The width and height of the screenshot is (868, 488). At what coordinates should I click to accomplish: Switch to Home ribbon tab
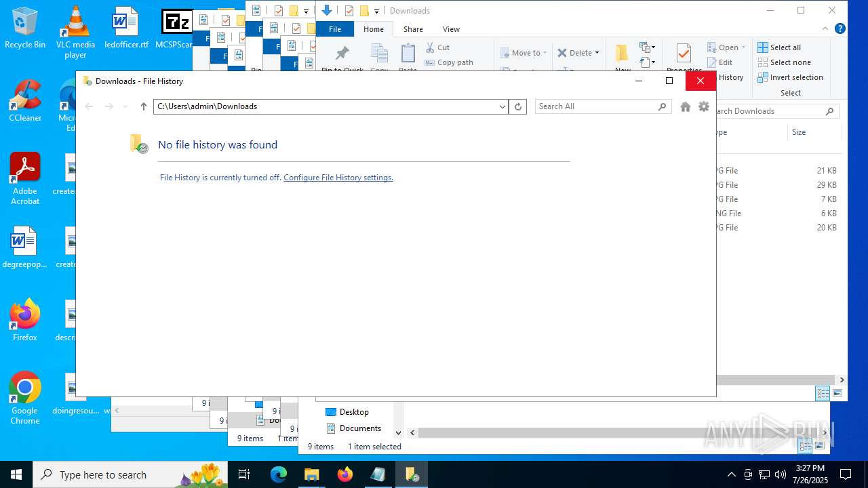(x=374, y=29)
